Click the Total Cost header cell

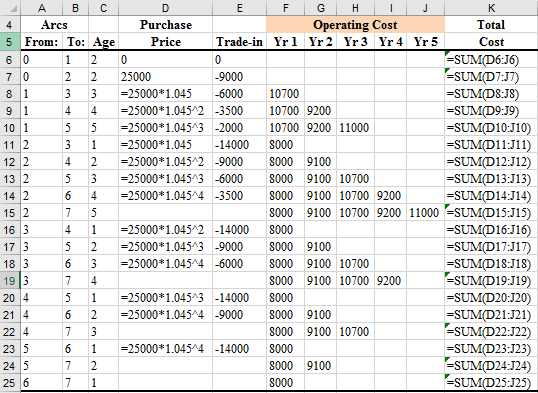point(491,33)
